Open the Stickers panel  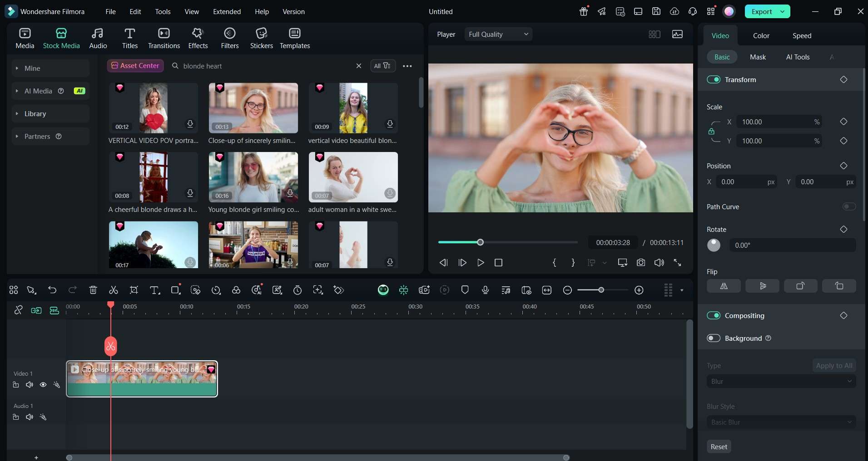coord(262,38)
